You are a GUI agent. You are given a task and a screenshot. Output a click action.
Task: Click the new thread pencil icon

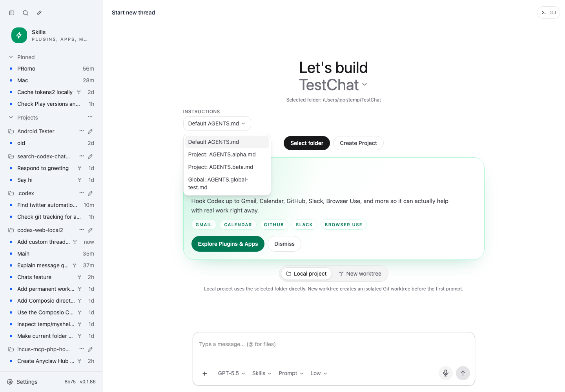(39, 13)
